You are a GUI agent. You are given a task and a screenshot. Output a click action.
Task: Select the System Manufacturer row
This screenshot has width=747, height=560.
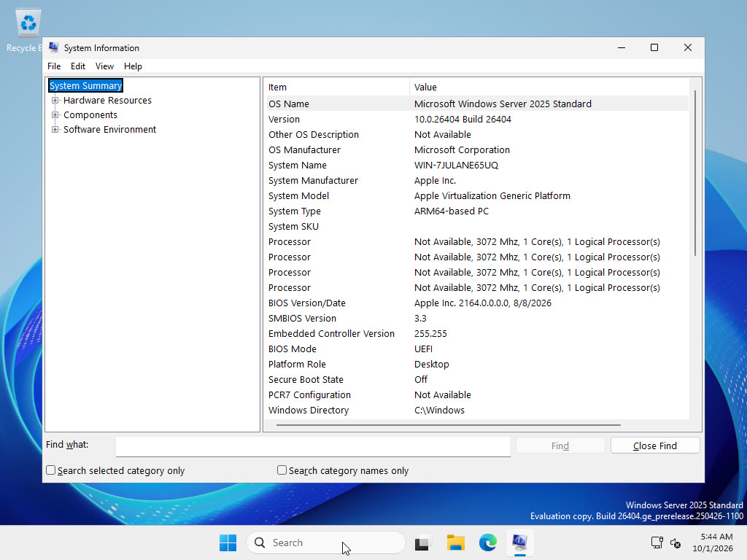(477, 181)
